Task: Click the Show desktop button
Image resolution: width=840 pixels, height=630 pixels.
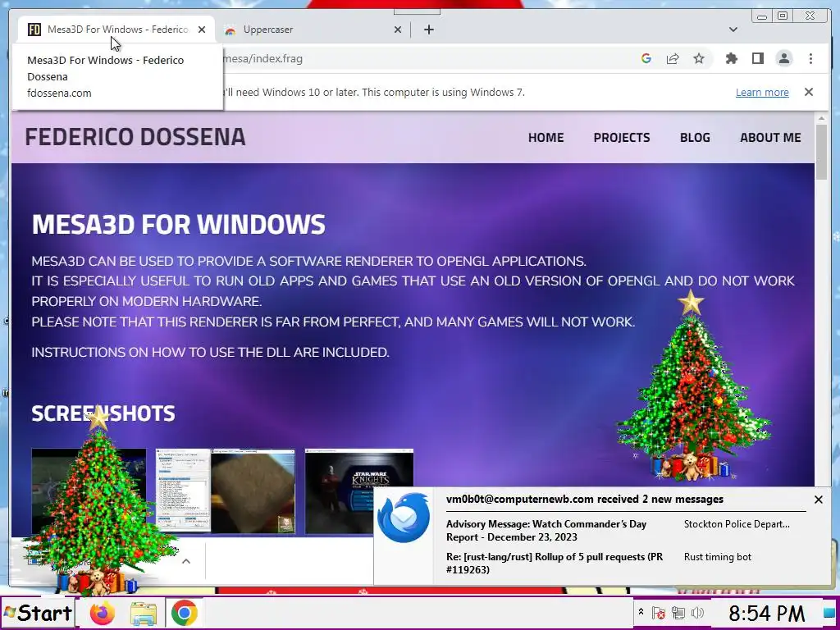Action: point(829,613)
